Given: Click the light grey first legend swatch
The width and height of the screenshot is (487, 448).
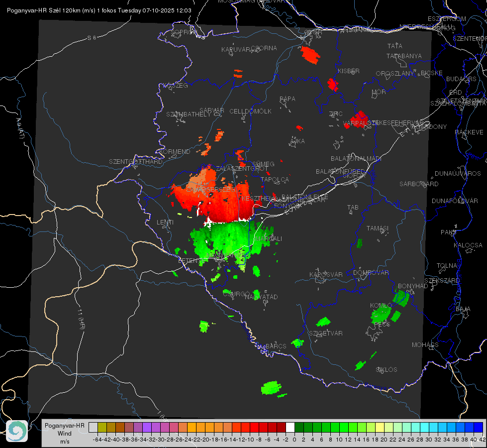Looking at the screenshot, I should click(x=93, y=427).
